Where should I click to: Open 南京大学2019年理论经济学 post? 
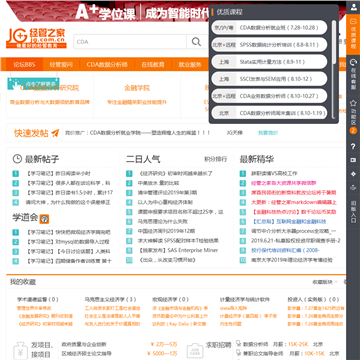coord(292,260)
